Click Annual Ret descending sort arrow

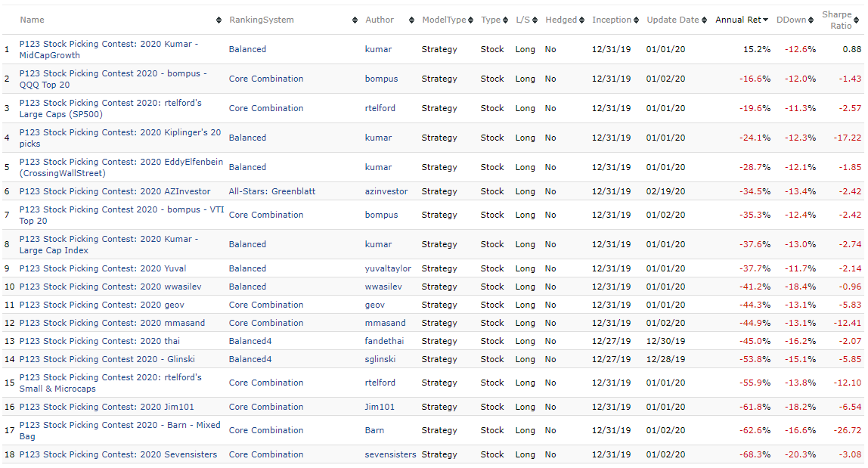766,20
